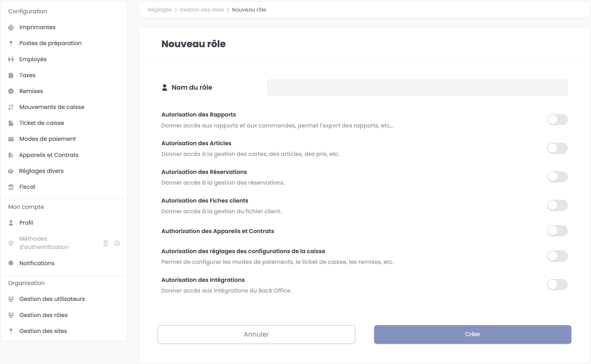Viewport: 591px width, 364px height.
Task: Click the Fiscal bank building icon
Action: [11, 187]
